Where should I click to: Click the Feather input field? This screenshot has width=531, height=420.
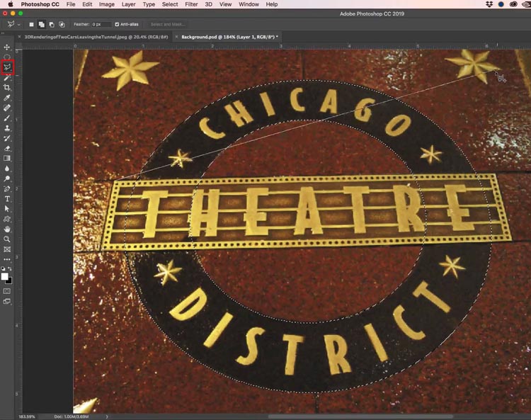[101, 25]
